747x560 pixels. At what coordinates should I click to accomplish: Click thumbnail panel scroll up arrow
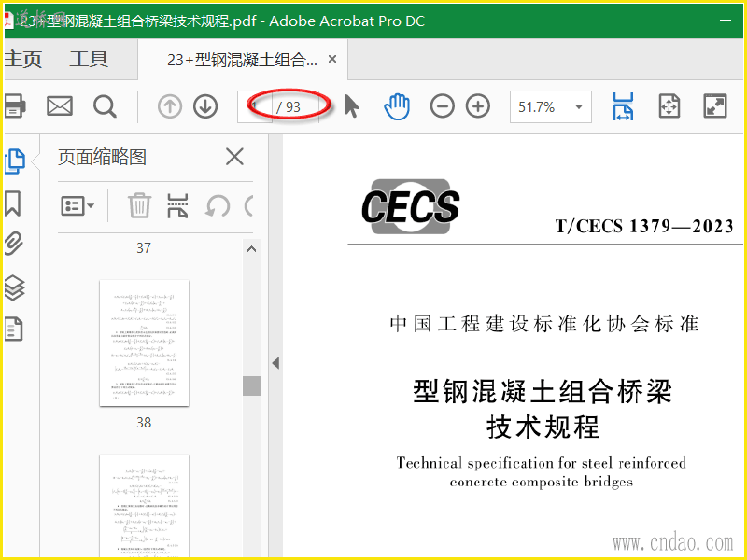coord(251,248)
